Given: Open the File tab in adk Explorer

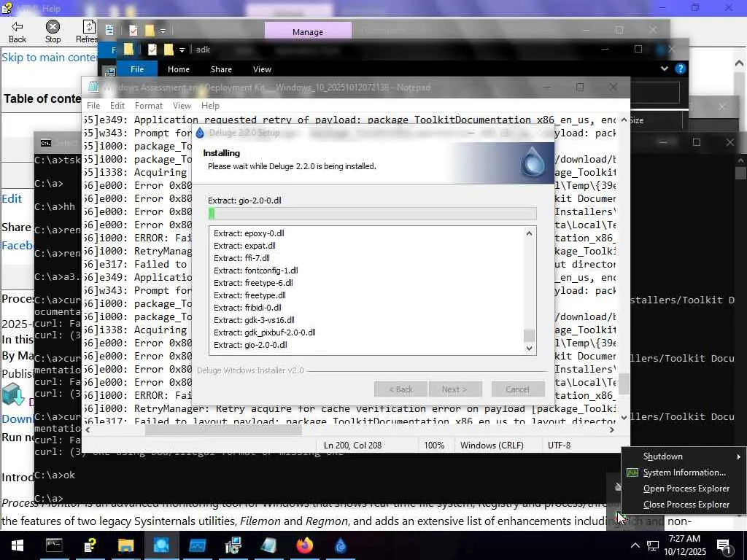Looking at the screenshot, I should click(137, 69).
